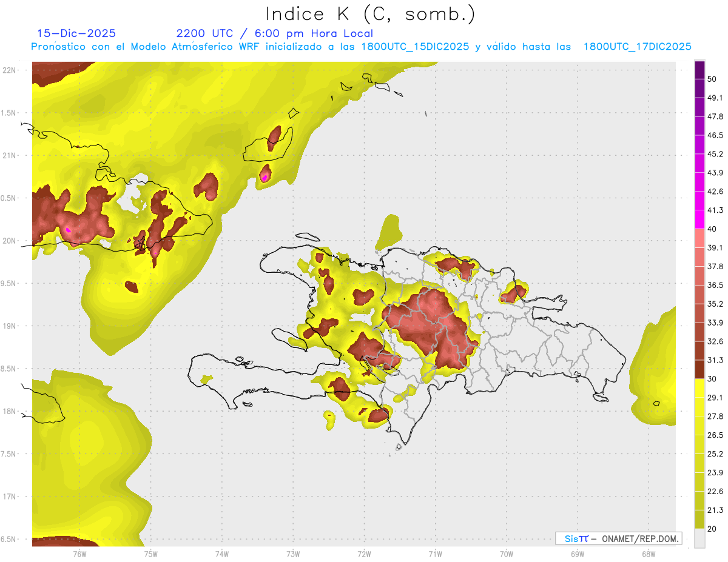
Task: Select the gray color bar segment below 20
Action: click(x=700, y=538)
